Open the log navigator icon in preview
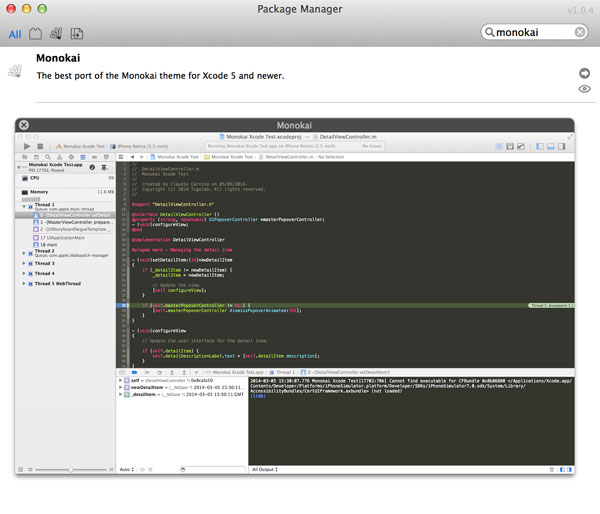Viewport: 600px width, 514px height. coord(106,157)
